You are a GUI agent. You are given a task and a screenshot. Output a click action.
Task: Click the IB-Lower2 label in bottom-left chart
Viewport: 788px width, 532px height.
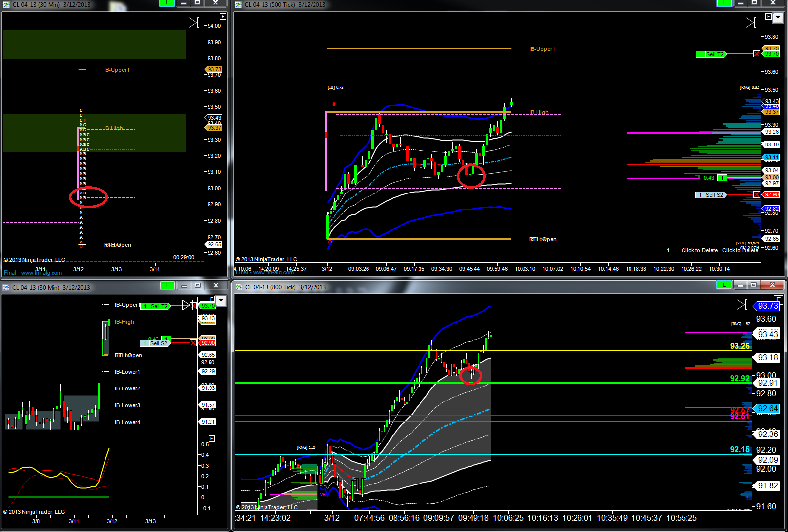(x=127, y=388)
